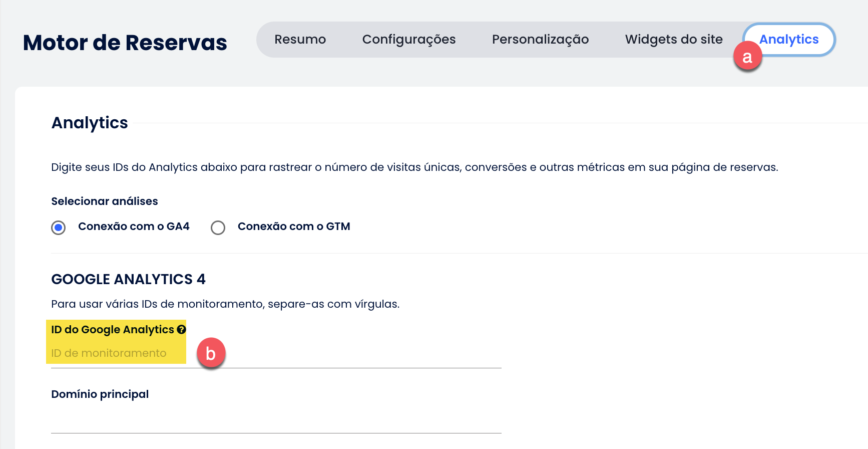Click the red 'a' annotation marker
This screenshot has height=449, width=868.
(x=747, y=57)
